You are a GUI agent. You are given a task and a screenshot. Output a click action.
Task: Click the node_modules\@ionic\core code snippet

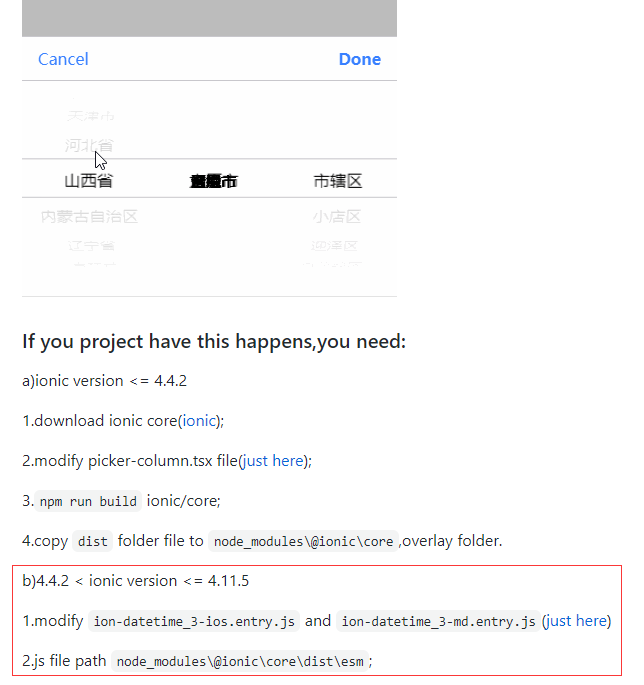tap(304, 541)
